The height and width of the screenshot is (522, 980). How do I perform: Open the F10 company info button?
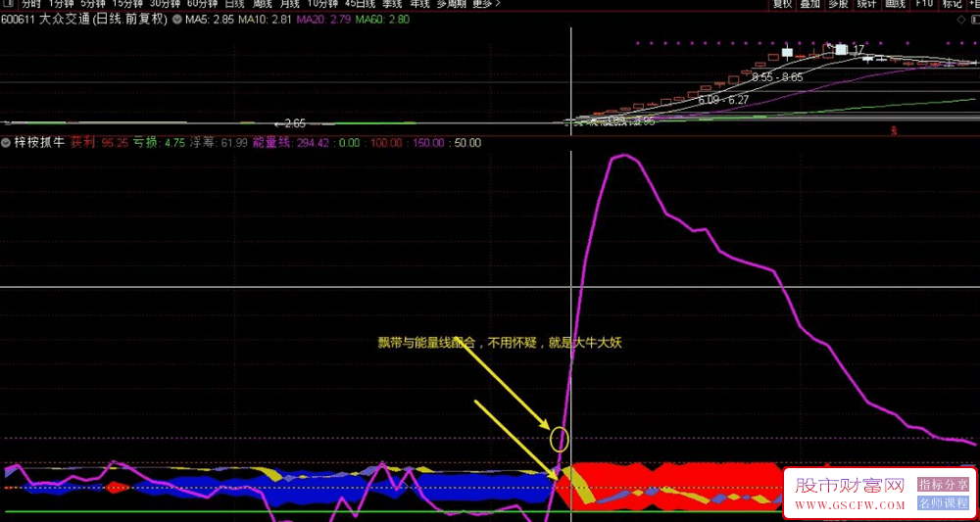924,4
